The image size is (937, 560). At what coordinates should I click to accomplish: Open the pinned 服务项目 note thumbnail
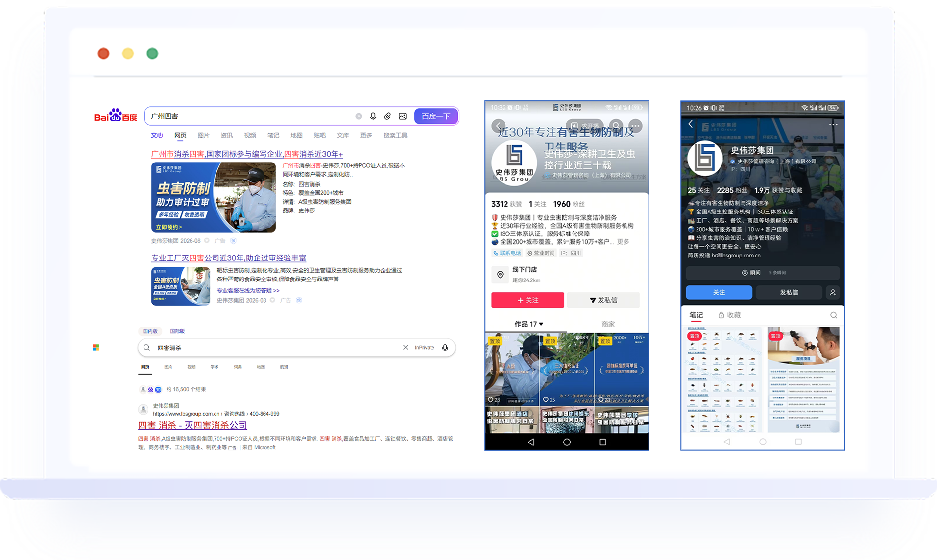803,380
